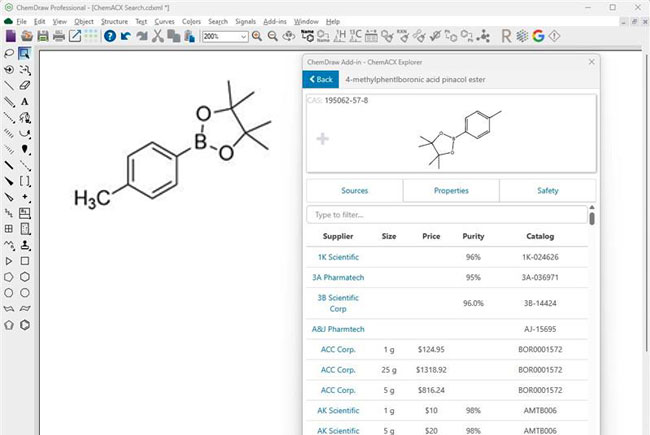Image resolution: width=650 pixels, height=435 pixels.
Task: Open the Add-ins menu
Action: (x=276, y=21)
